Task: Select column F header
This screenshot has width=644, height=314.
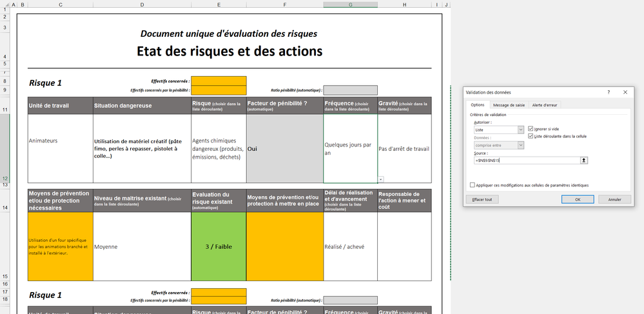Action: click(x=285, y=5)
